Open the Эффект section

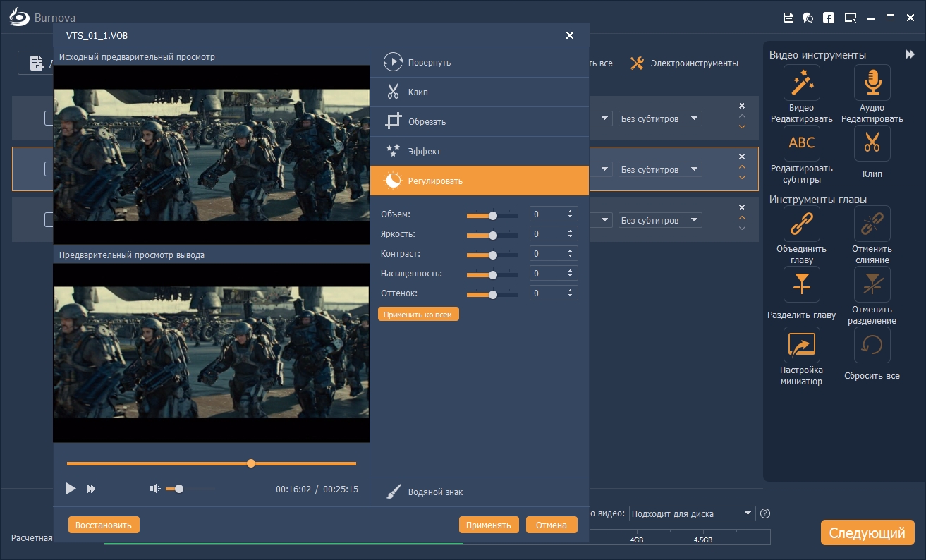pos(480,152)
